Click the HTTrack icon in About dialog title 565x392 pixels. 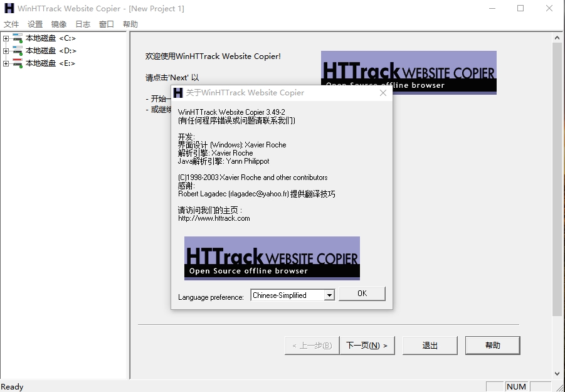178,93
